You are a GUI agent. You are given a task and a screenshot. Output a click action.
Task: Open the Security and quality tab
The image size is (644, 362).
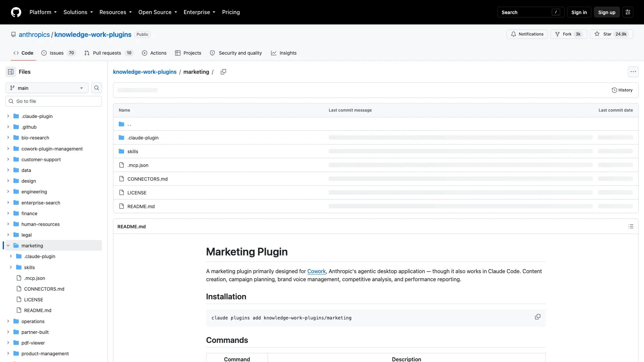pyautogui.click(x=236, y=53)
